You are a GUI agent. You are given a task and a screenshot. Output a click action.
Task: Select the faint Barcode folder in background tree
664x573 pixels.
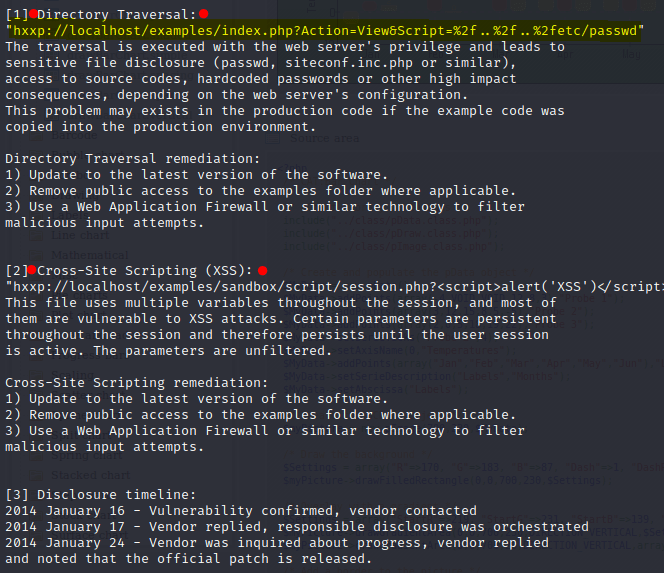74,136
